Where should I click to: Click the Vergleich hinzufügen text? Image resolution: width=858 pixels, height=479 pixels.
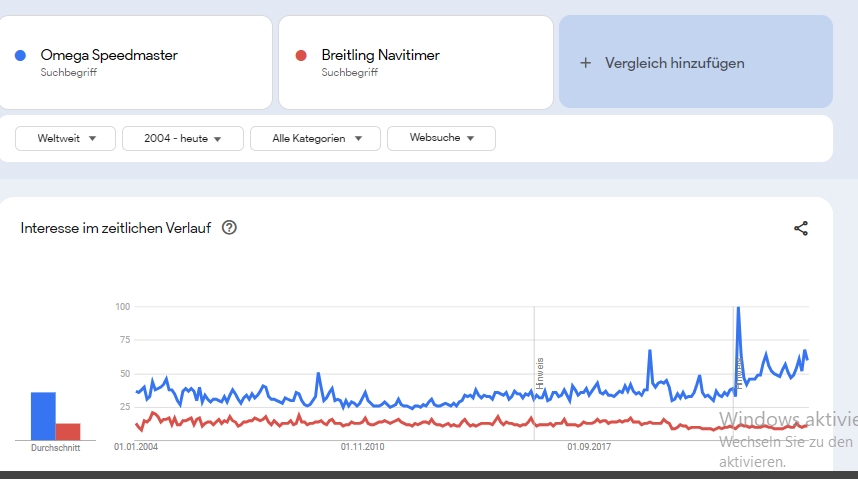[x=674, y=63]
